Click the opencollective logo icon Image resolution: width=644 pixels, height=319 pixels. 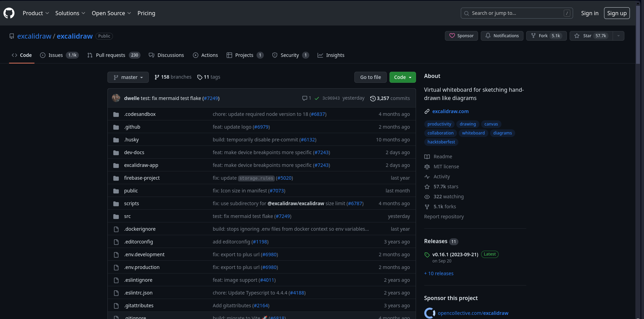(x=430, y=313)
